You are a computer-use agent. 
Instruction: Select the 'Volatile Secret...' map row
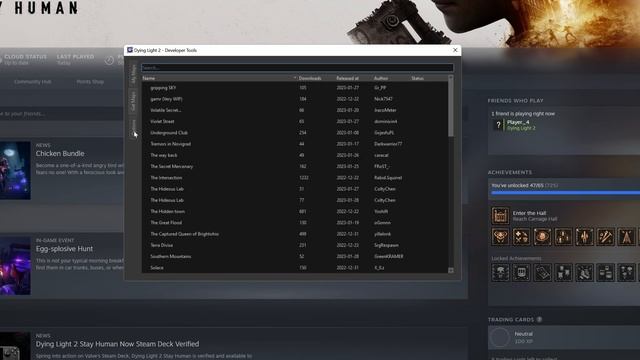coord(295,110)
